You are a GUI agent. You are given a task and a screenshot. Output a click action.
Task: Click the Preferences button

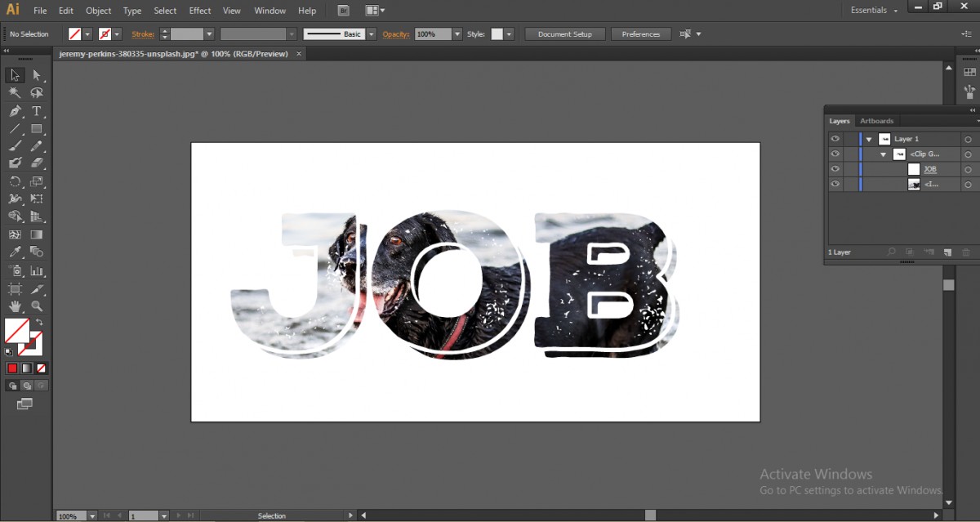click(x=640, y=33)
